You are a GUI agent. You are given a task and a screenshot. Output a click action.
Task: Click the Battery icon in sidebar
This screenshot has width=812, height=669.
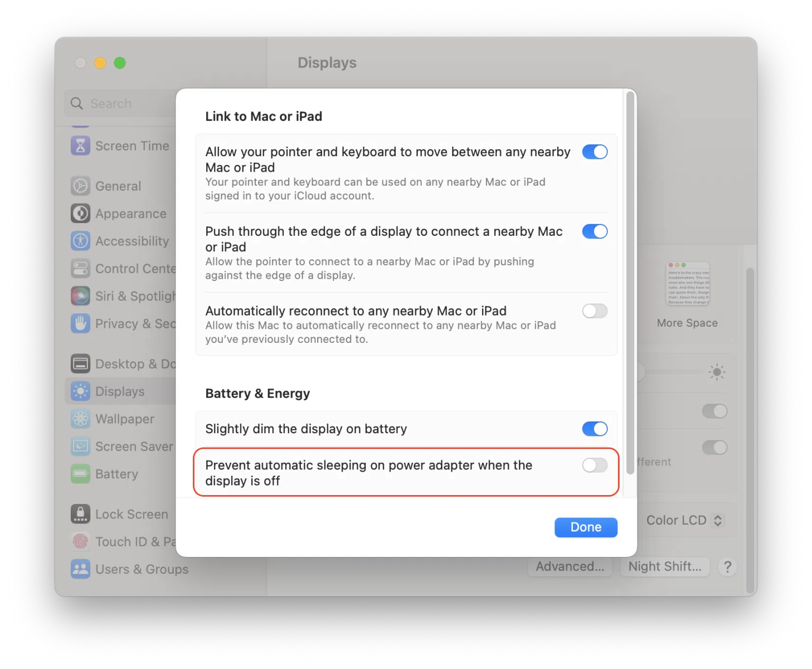tap(80, 474)
